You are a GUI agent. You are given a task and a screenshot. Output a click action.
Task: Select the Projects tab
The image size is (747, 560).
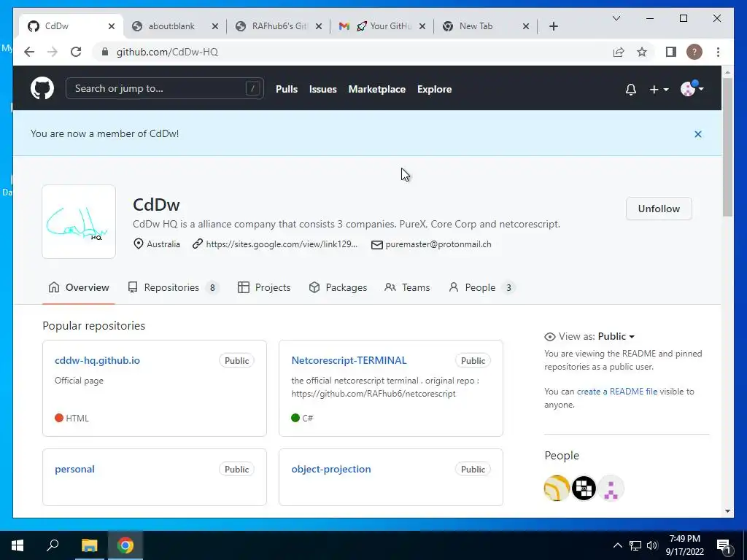(x=264, y=287)
